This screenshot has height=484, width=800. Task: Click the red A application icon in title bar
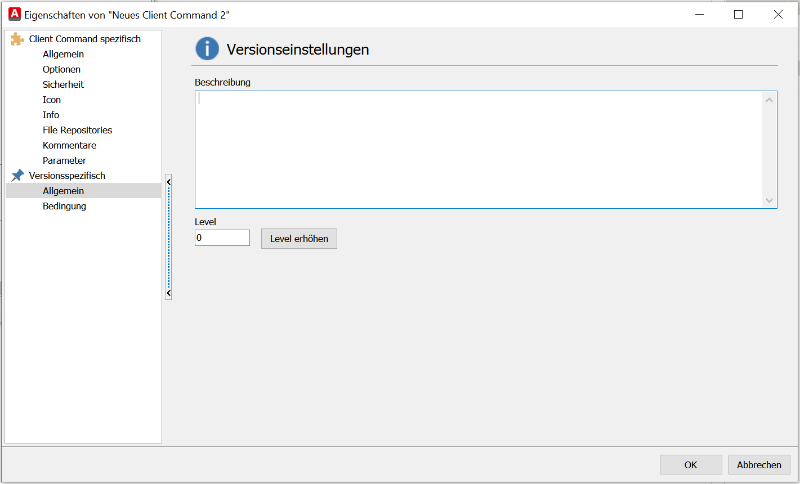(x=15, y=14)
